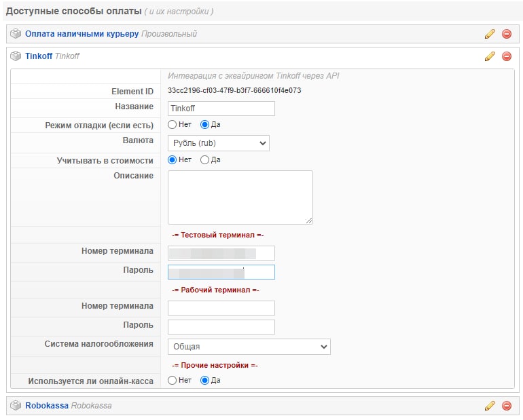523x420 pixels.
Task: Set Режим отладки to Нет
Action: [172, 125]
